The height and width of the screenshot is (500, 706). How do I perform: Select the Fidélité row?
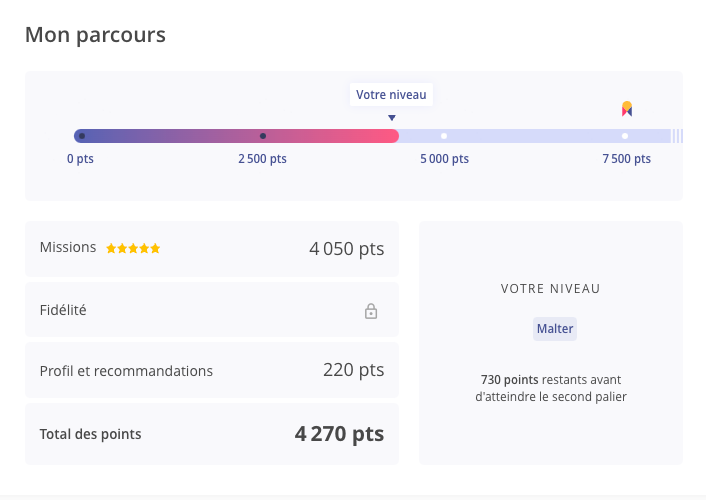(x=211, y=310)
